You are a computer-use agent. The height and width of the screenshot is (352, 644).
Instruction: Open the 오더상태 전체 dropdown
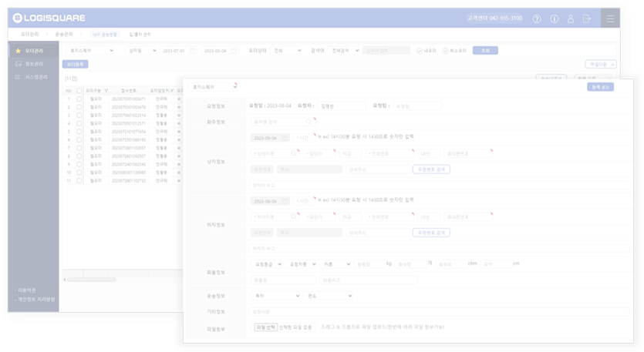tap(287, 51)
